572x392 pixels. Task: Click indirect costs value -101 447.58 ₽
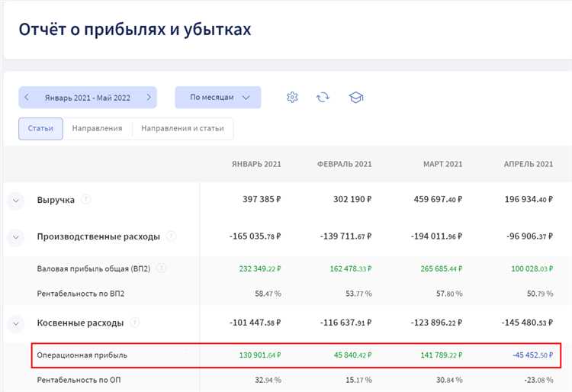point(255,323)
